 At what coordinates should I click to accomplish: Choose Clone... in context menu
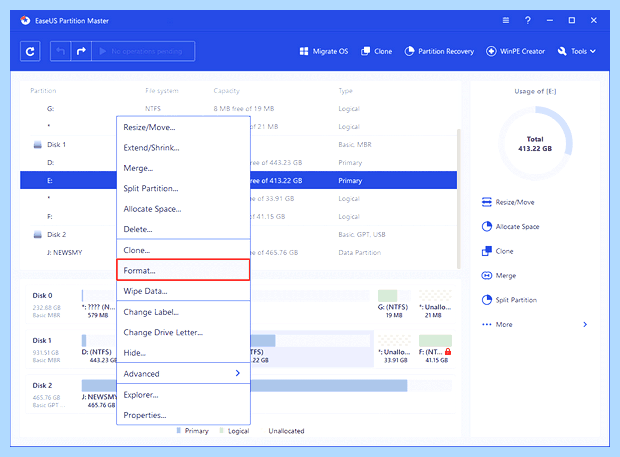pos(183,250)
